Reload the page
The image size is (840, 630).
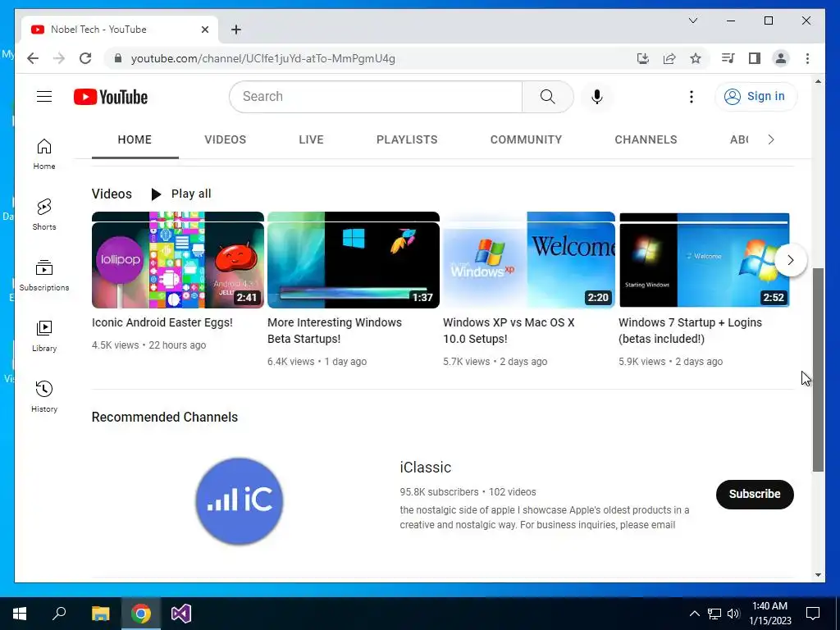[x=85, y=58]
